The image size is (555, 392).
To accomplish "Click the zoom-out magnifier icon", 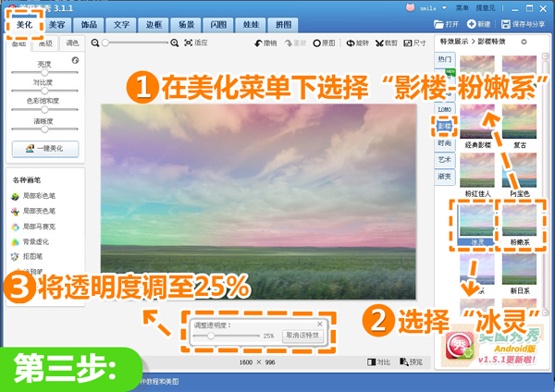I will (95, 43).
